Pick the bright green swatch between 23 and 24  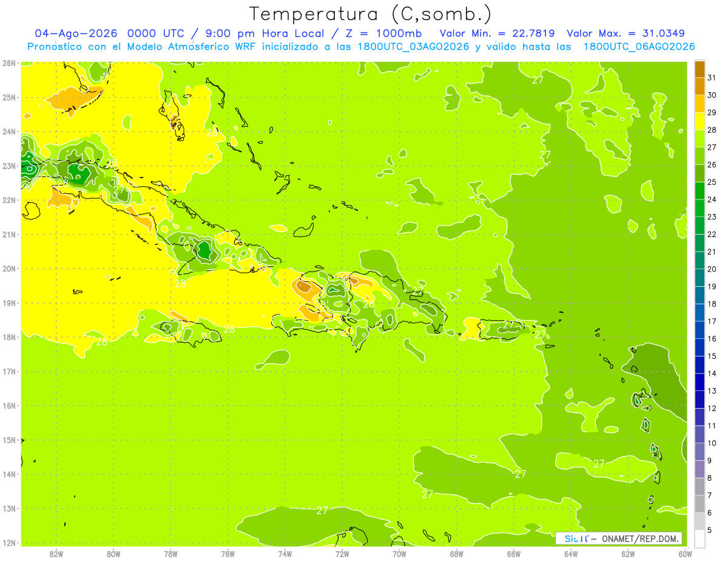[699, 208]
